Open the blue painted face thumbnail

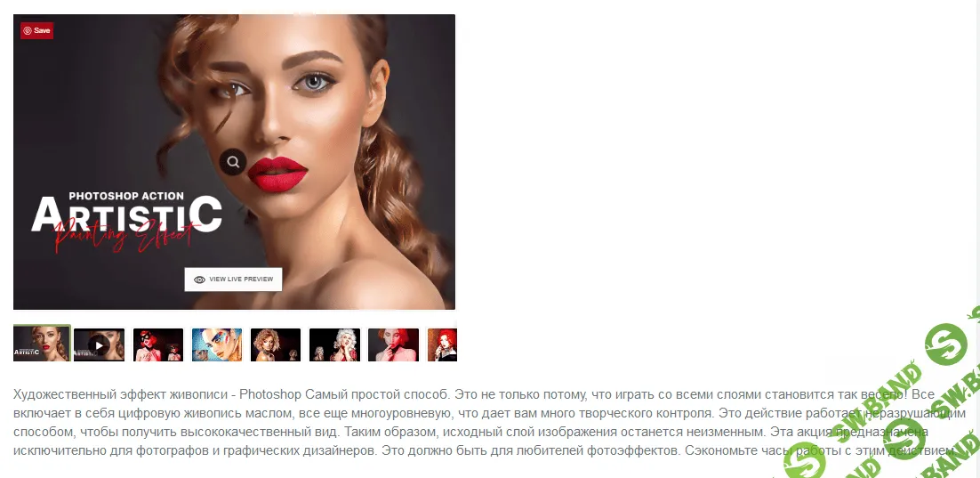[217, 344]
